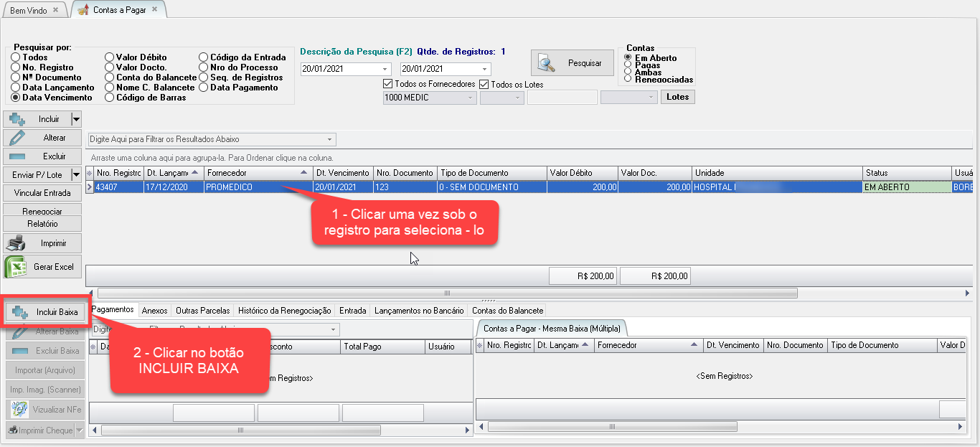Screen dimensions: 980x447
Task: Uncheck Todos os Fornecedores checkbox
Action: click(x=388, y=84)
